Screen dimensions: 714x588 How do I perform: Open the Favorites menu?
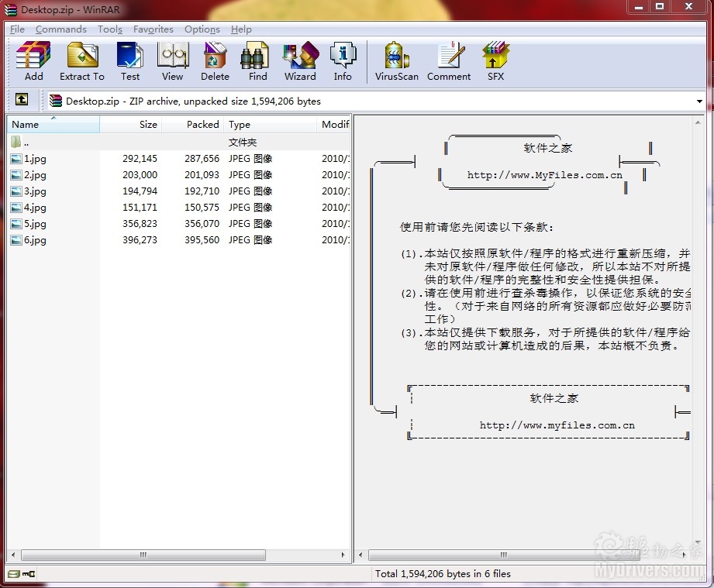click(x=153, y=29)
